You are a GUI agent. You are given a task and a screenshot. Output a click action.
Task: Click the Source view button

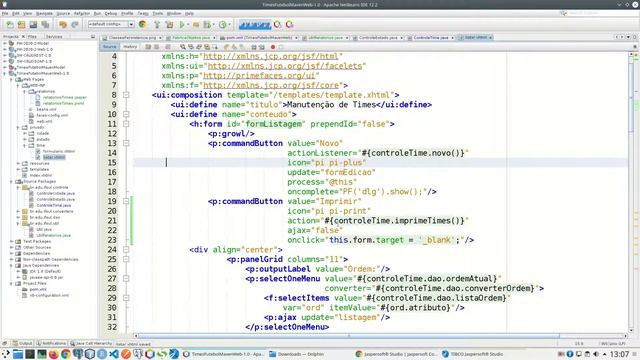109,47
